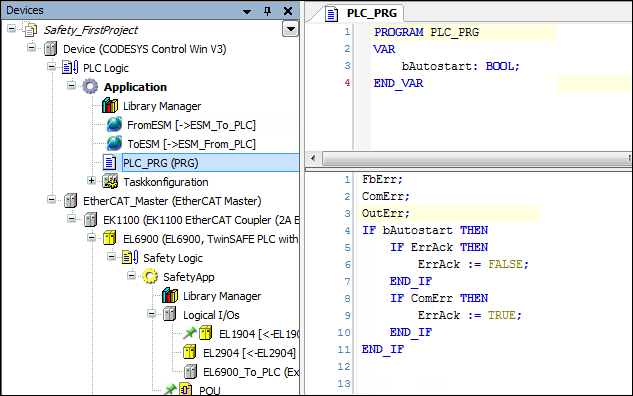Viewport: 633px width, 396px height.
Task: Click the Logical I/Os icon
Action: pyautogui.click(x=170, y=314)
